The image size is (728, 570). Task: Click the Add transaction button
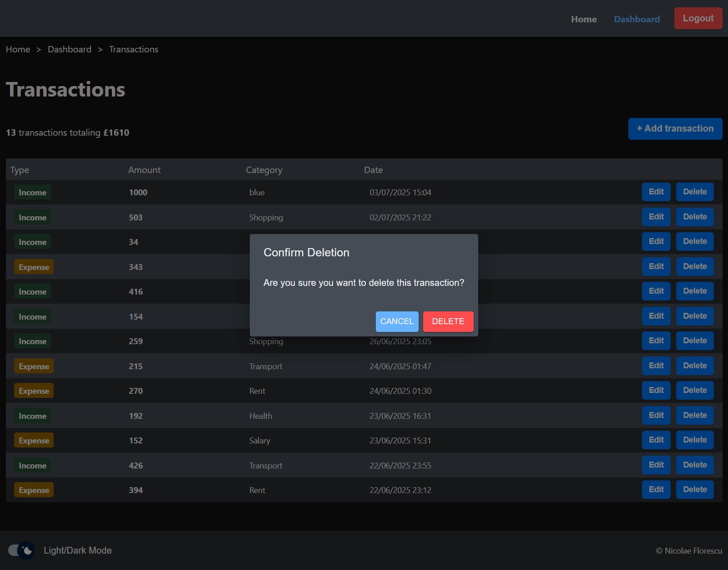point(675,129)
